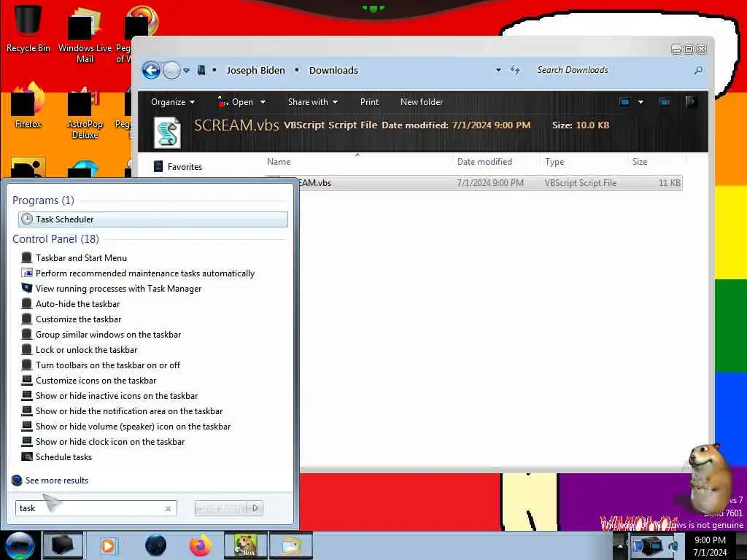
Task: Open Recycle Bin on the desktop
Action: point(28,27)
